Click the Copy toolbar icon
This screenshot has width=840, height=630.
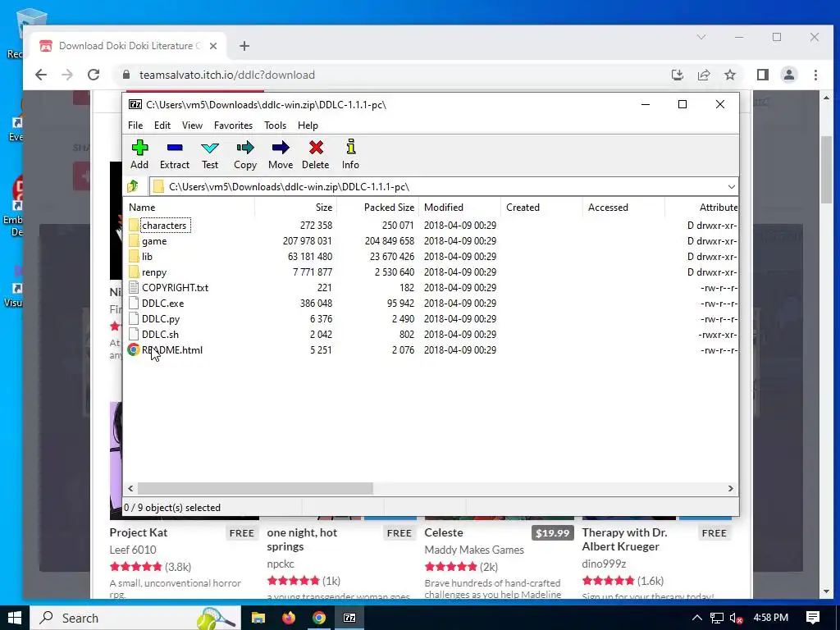tap(245, 148)
